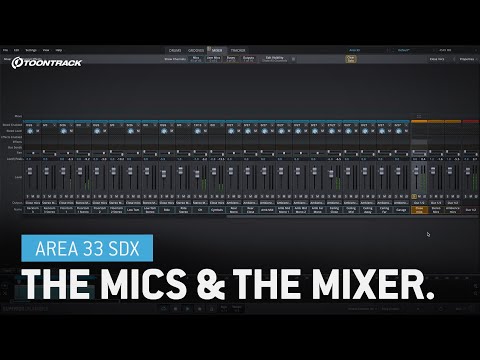The width and height of the screenshot is (480, 360).
Task: Invert phase on the Cymbals channel
Action: tap(222, 196)
